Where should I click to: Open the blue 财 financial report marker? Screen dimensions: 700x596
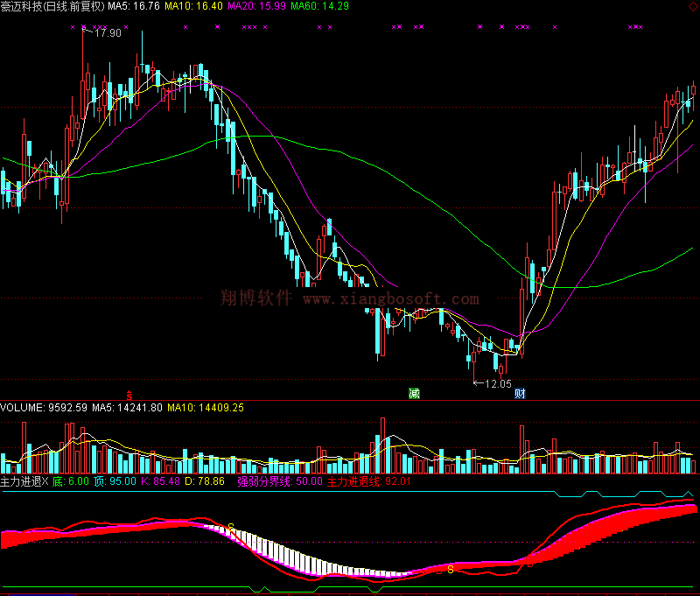520,394
